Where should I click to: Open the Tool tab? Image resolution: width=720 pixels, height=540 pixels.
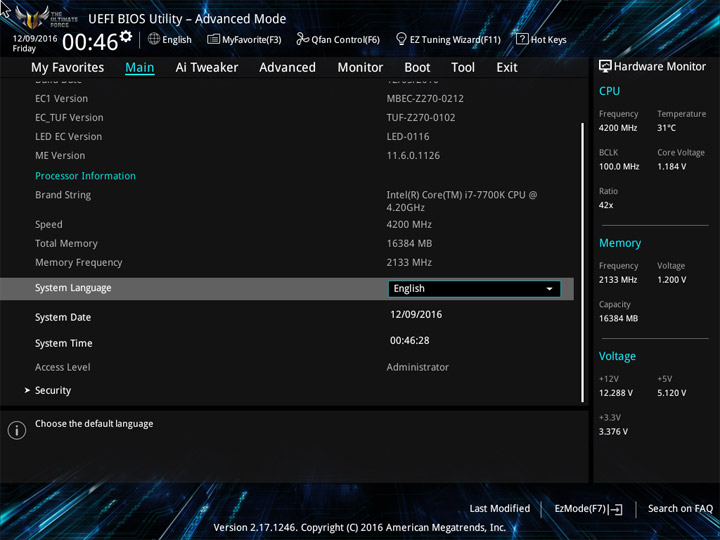click(x=463, y=68)
